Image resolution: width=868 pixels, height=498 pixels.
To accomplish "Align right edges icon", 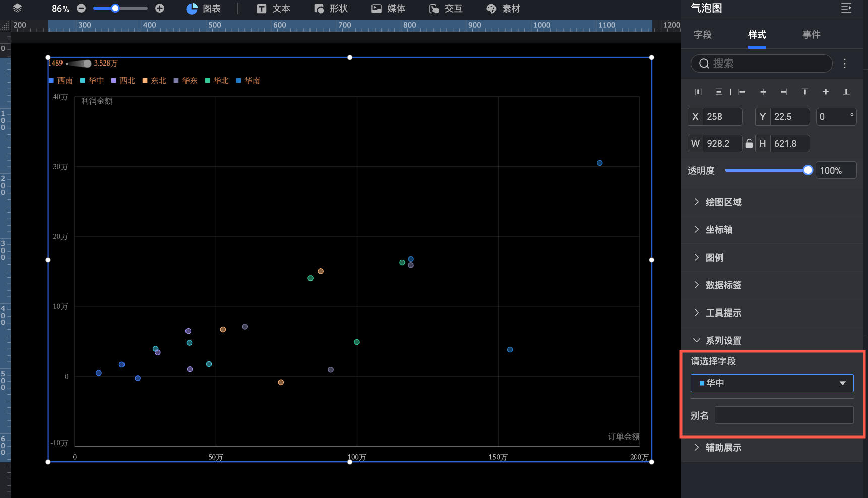I will [784, 92].
